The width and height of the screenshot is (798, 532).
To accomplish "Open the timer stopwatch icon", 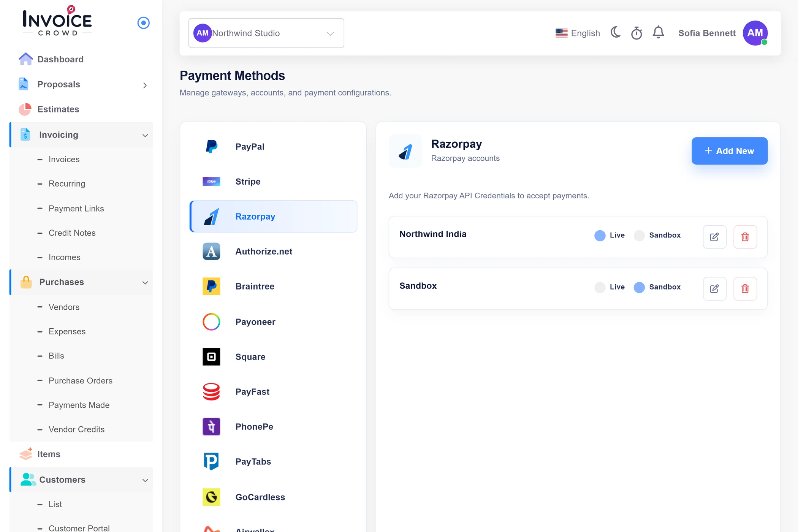I will (636, 33).
